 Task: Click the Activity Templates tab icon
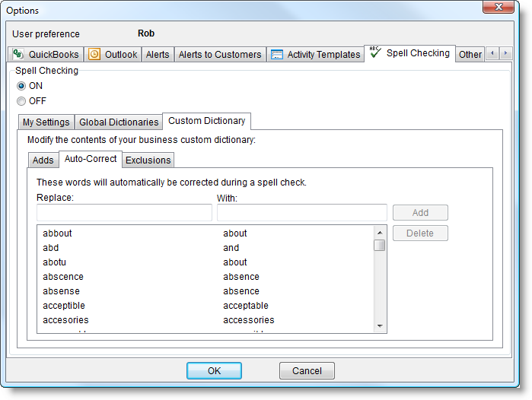277,54
